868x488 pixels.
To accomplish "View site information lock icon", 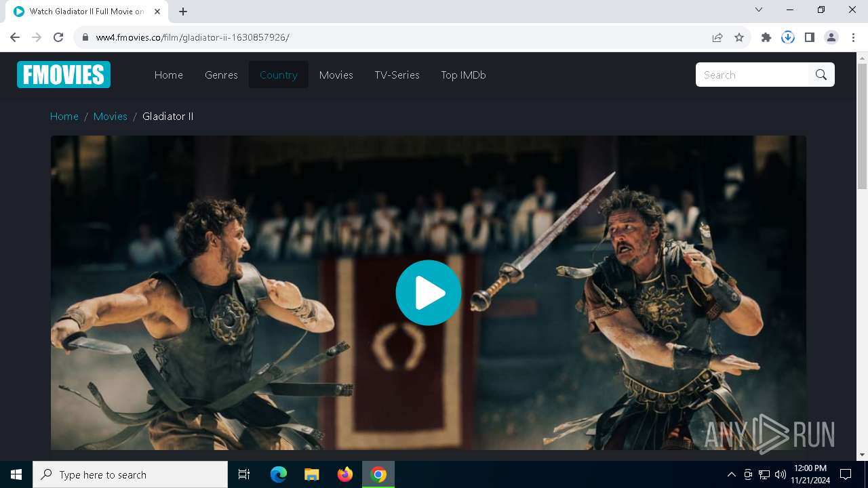I will (85, 37).
